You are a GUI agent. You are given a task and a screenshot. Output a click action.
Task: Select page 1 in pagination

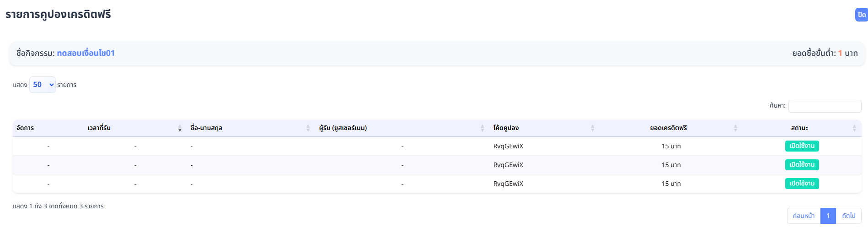pyautogui.click(x=828, y=216)
